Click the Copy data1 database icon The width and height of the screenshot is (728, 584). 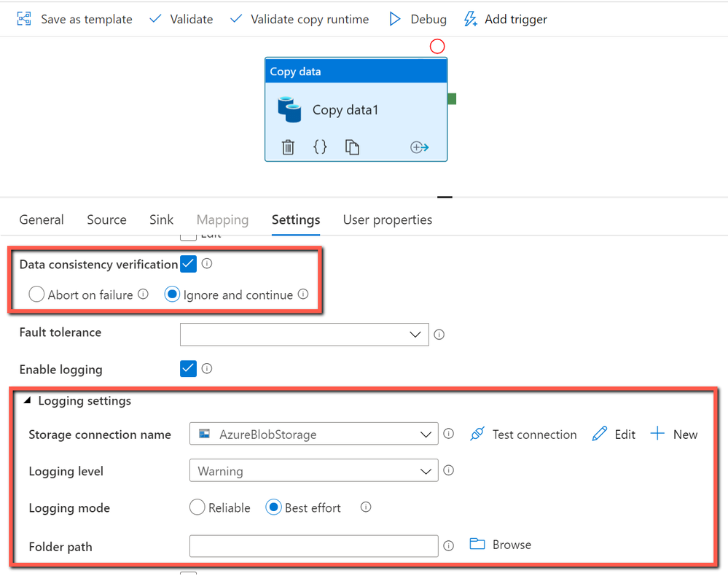coord(289,109)
